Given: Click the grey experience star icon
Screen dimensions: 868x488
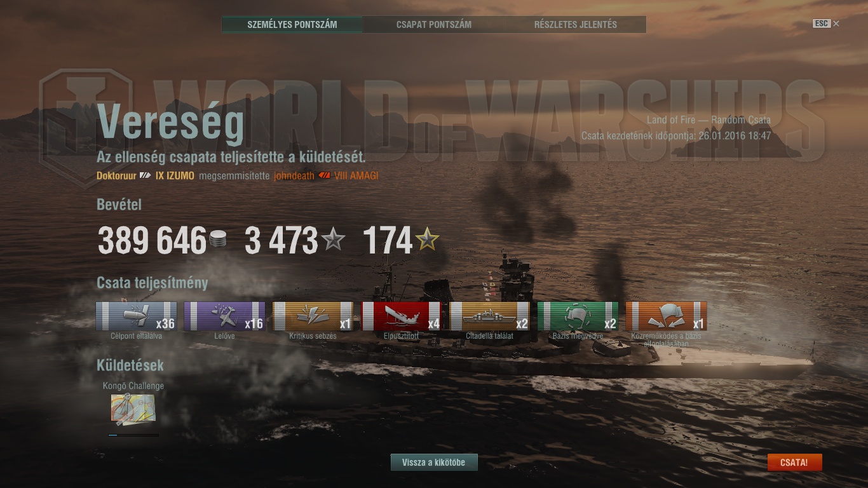Looking at the screenshot, I should coord(333,240).
